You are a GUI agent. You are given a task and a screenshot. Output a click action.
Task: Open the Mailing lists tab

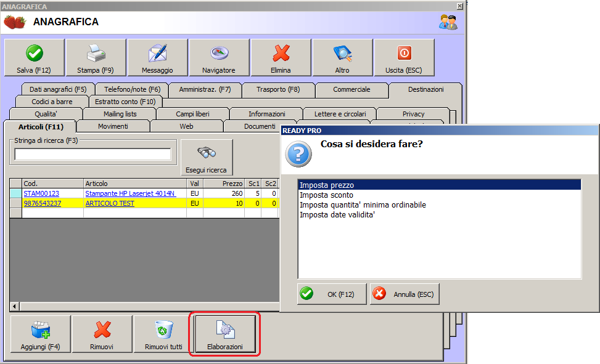[120, 114]
